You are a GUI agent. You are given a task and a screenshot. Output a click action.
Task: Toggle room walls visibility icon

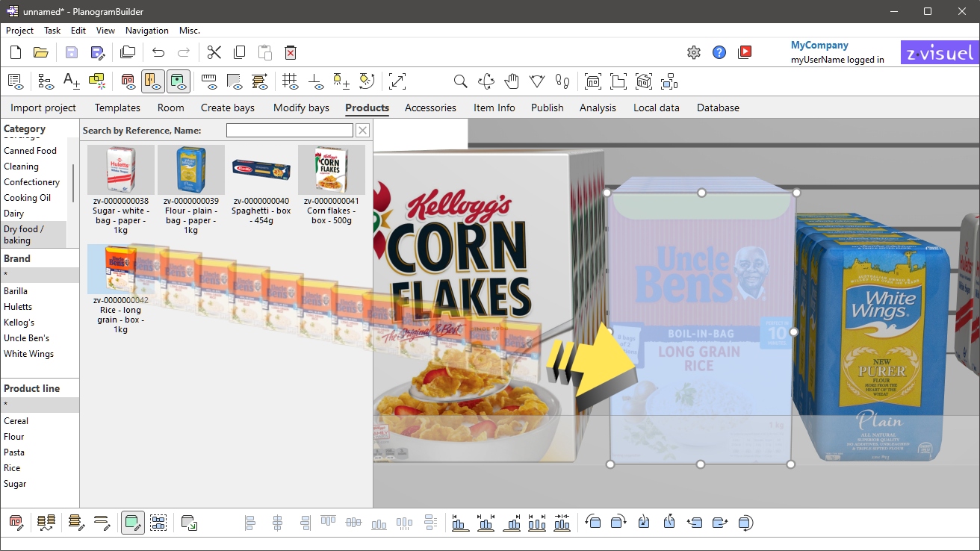127,81
